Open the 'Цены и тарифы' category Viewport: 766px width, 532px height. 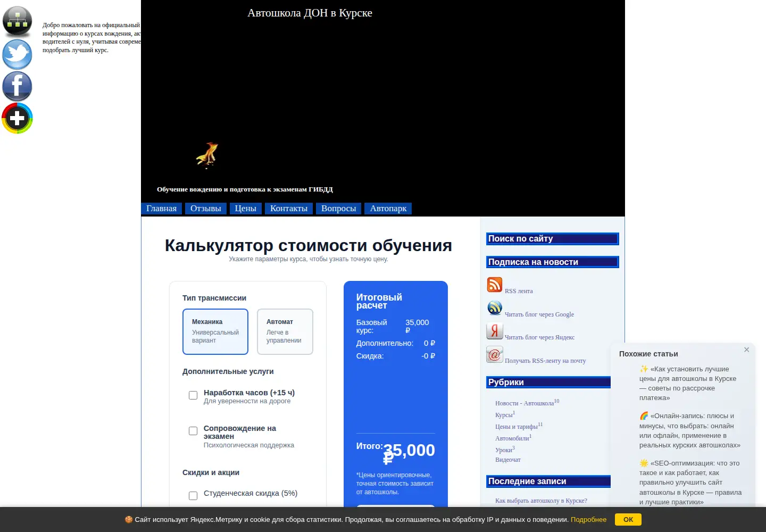point(517,427)
